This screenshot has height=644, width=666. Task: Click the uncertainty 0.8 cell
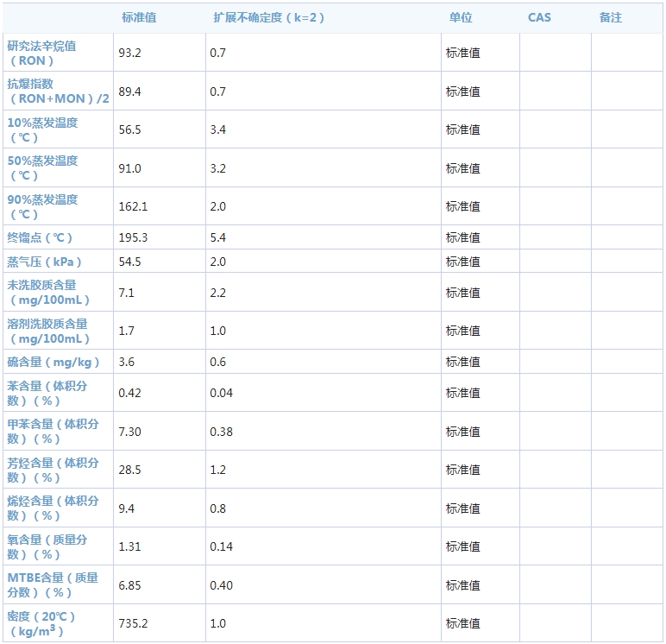click(217, 508)
